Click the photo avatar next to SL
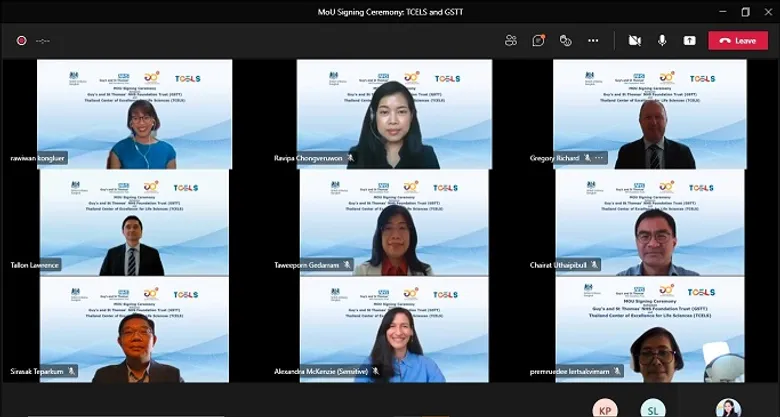 click(729, 408)
